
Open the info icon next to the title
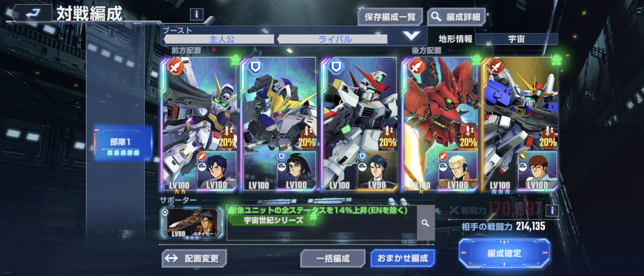pyautogui.click(x=197, y=14)
